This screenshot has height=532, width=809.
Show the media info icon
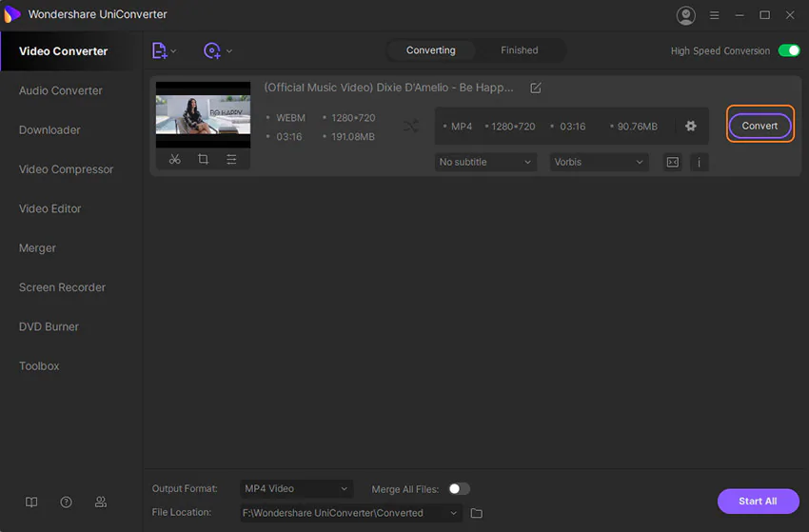click(700, 162)
